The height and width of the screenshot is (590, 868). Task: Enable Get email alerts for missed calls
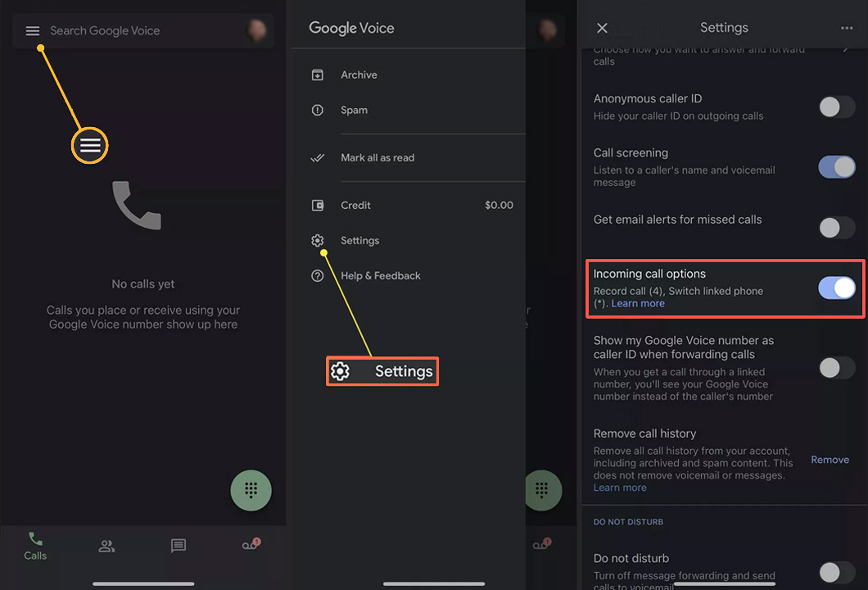pyautogui.click(x=836, y=227)
